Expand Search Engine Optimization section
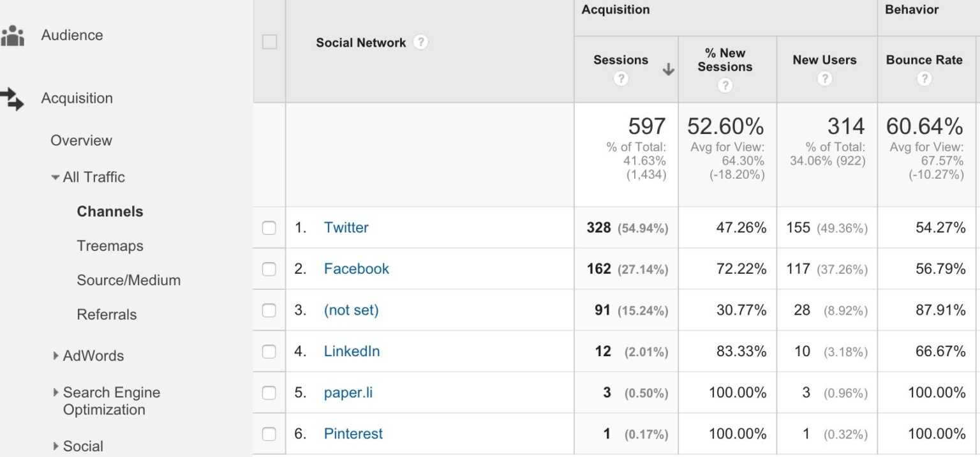 click(56, 393)
